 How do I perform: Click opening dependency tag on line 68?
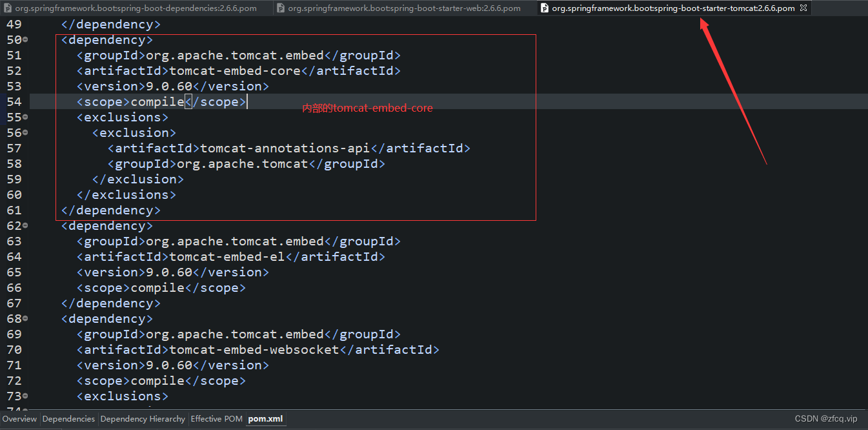(107, 318)
